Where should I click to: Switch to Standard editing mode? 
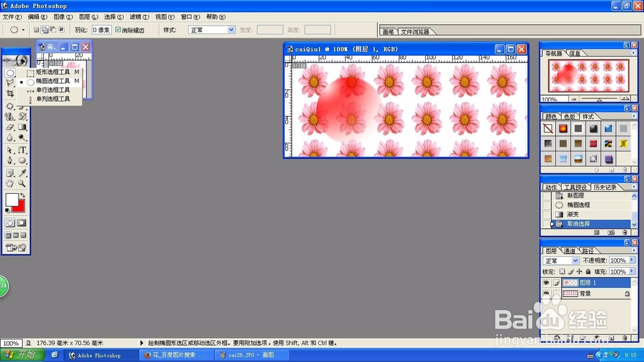pos(10,223)
